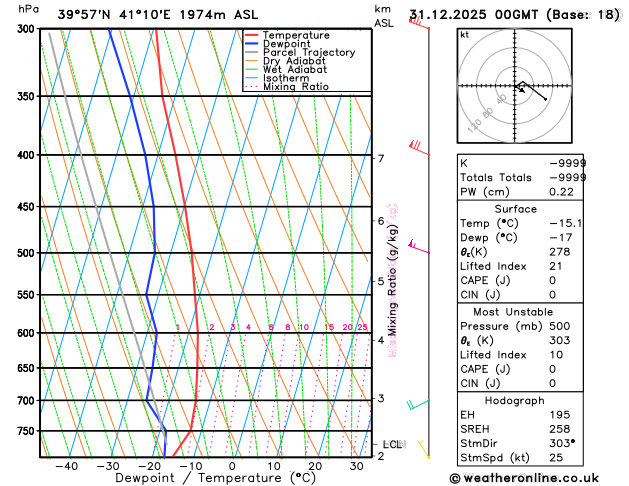Click the StmDir value 303°
This screenshot has height=486, width=629.
click(562, 443)
